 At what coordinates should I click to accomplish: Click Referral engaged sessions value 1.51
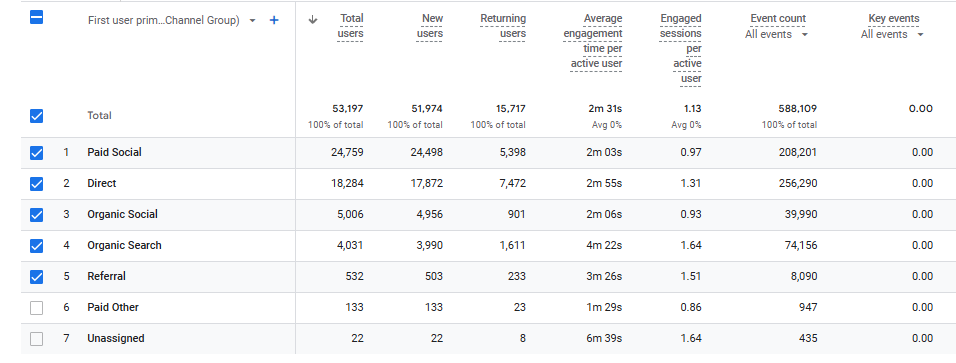point(691,276)
